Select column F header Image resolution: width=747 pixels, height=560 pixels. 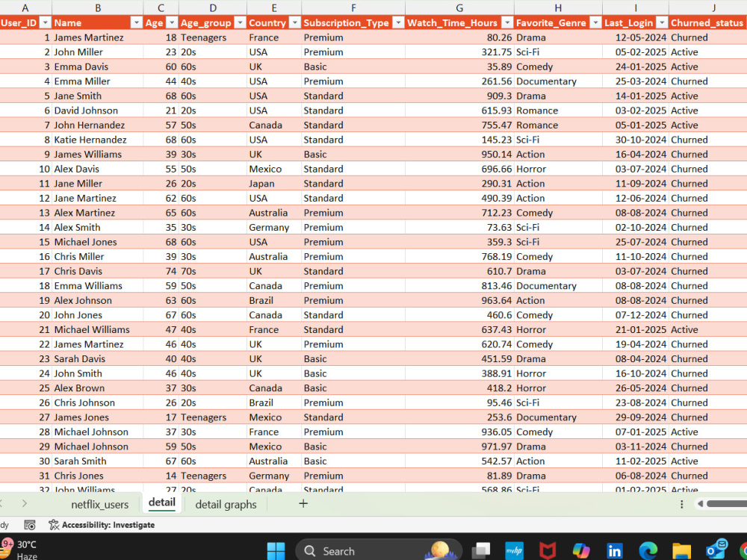click(x=353, y=7)
